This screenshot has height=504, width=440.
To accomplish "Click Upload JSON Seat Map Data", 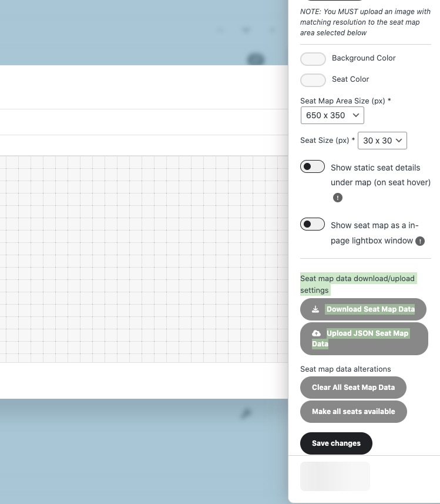I will pyautogui.click(x=364, y=339).
